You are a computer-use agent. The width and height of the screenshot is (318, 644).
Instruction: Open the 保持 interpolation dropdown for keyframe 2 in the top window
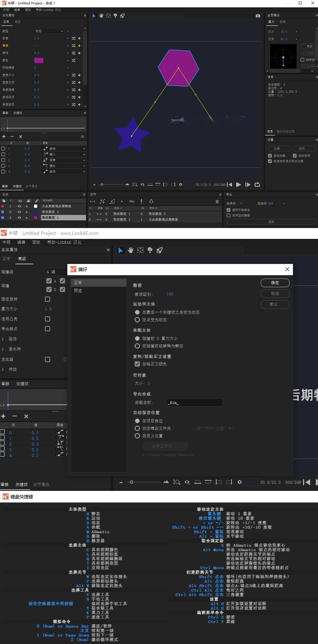(x=64, y=160)
